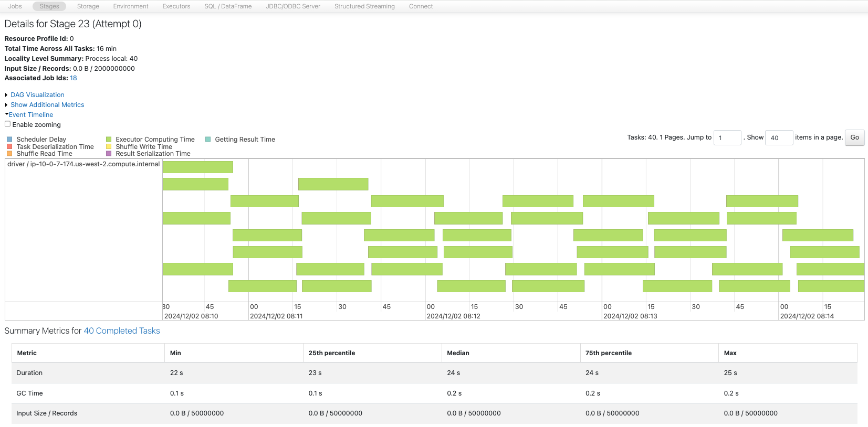Click the Getting Result Time teal legend swatch
The width and height of the screenshot is (868, 427).
208,140
